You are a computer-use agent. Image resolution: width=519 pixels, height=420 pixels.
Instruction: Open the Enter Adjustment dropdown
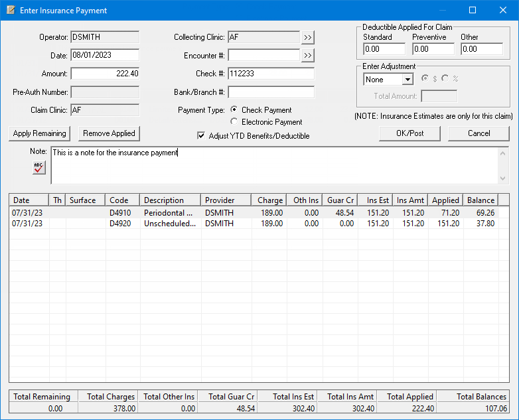click(x=408, y=80)
